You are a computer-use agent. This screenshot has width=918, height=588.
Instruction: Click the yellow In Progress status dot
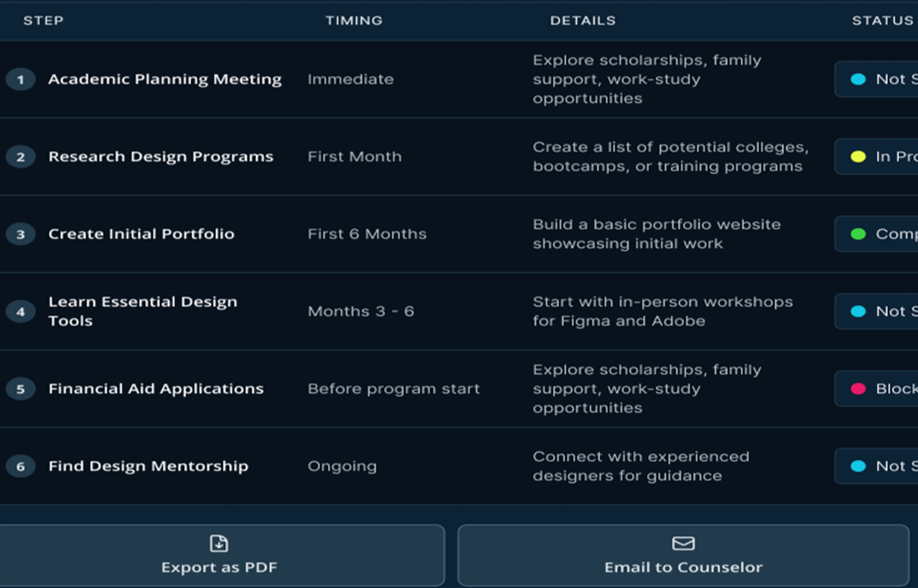coord(858,157)
